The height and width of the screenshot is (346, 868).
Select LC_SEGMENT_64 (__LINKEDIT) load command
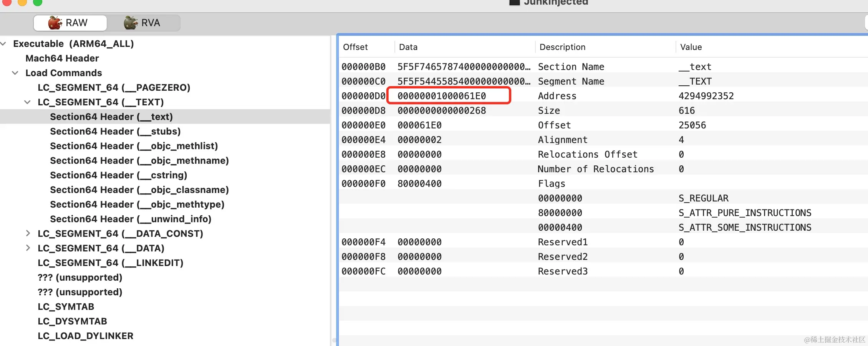tap(111, 263)
